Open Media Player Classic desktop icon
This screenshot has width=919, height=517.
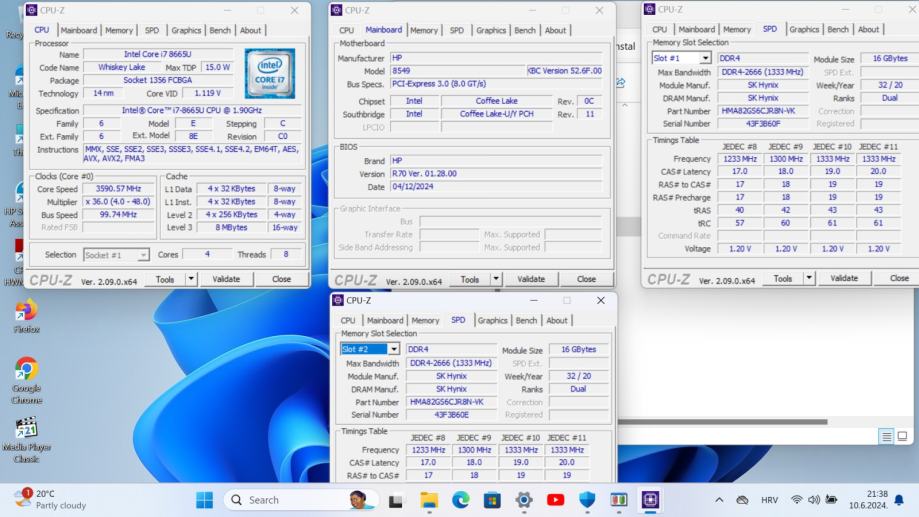coord(26,429)
